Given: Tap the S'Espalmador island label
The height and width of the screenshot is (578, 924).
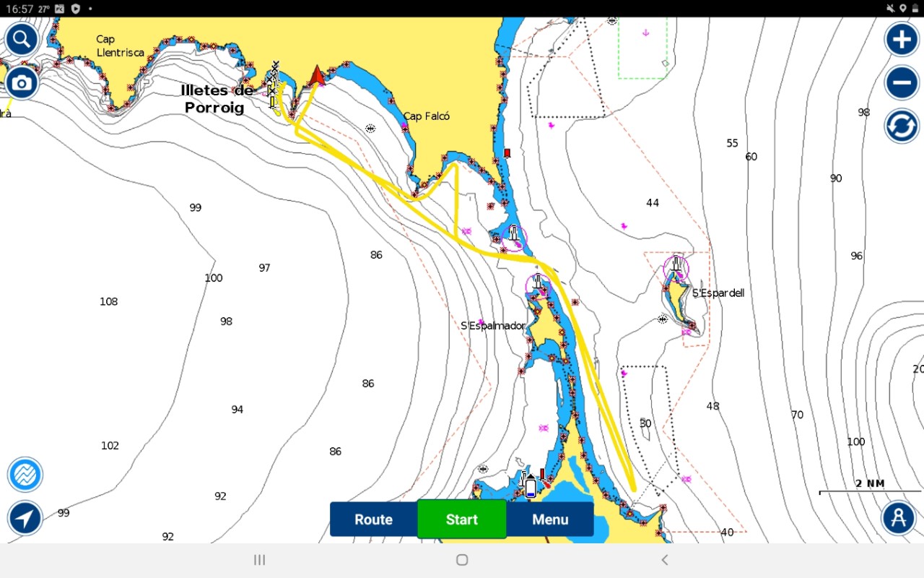Looking at the screenshot, I should click(493, 326).
